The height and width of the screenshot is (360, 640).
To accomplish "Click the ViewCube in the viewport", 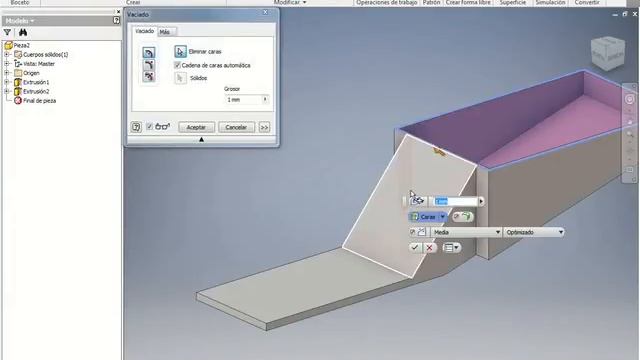I will click(608, 53).
